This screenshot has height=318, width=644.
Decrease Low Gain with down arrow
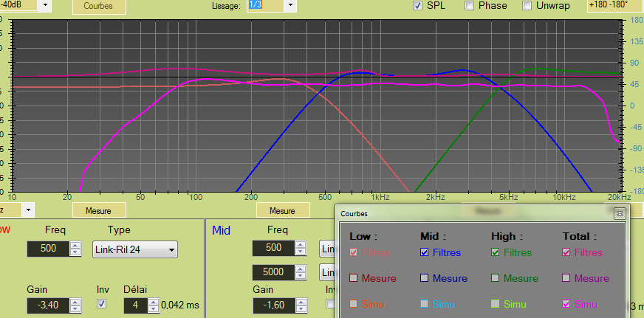75,308
